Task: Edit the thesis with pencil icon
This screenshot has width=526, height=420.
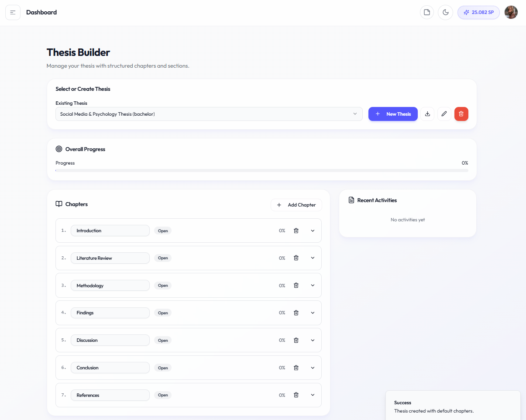Action: tap(444, 114)
